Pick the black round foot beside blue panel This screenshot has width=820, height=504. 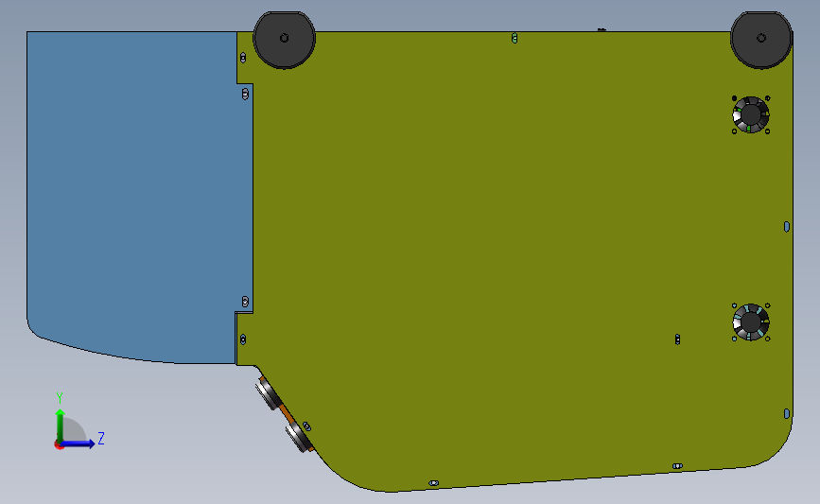284,40
